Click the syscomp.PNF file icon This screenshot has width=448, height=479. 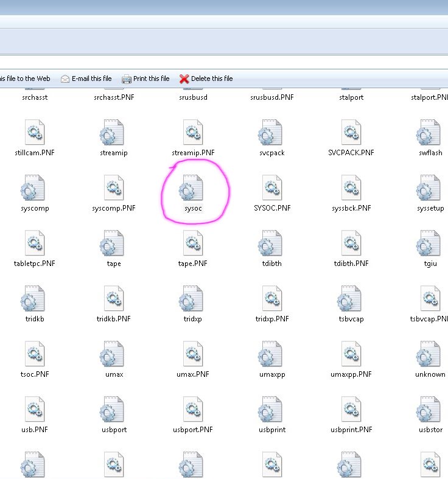pos(114,187)
